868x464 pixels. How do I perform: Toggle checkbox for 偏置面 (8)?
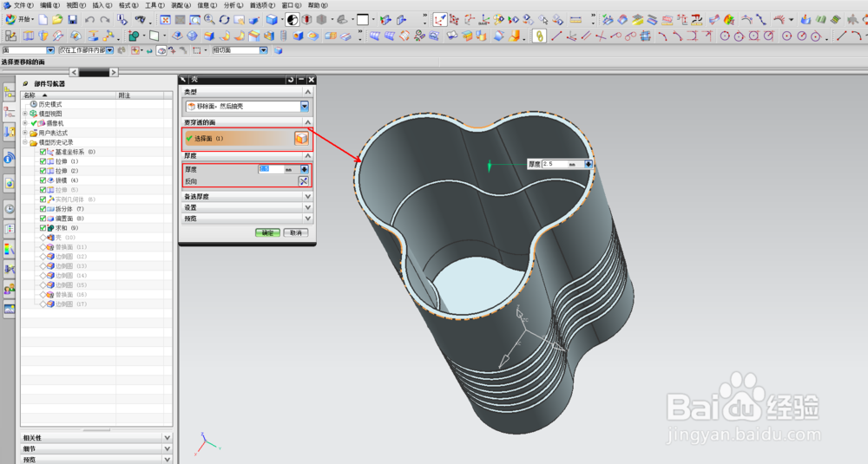[x=43, y=219]
